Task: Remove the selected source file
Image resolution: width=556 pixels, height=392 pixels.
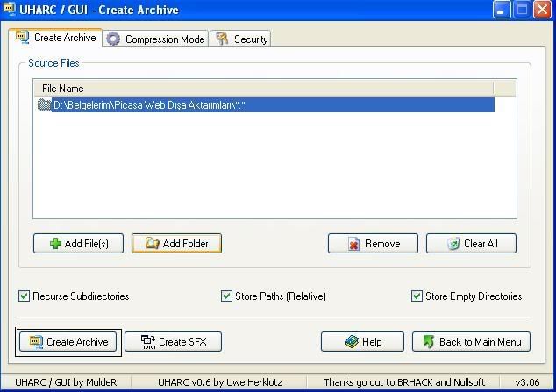Action: (373, 244)
